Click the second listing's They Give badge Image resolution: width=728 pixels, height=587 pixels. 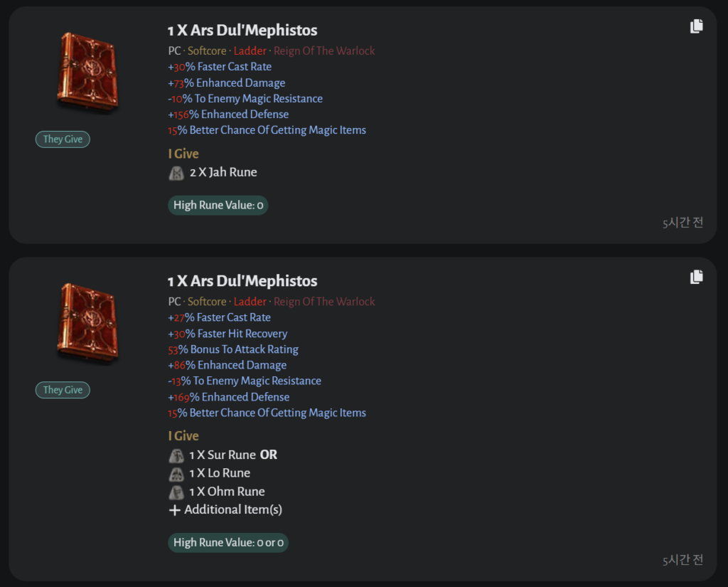point(63,390)
